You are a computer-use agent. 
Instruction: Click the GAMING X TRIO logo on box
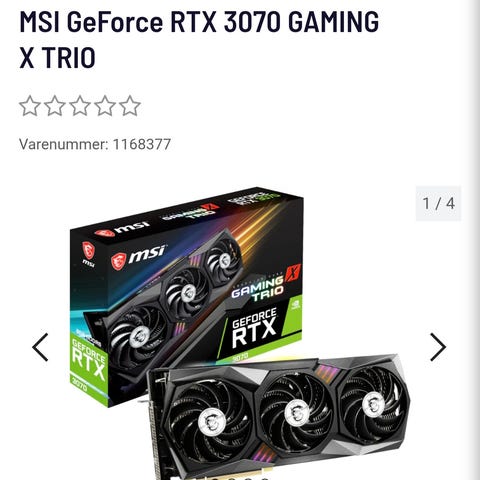click(x=265, y=284)
